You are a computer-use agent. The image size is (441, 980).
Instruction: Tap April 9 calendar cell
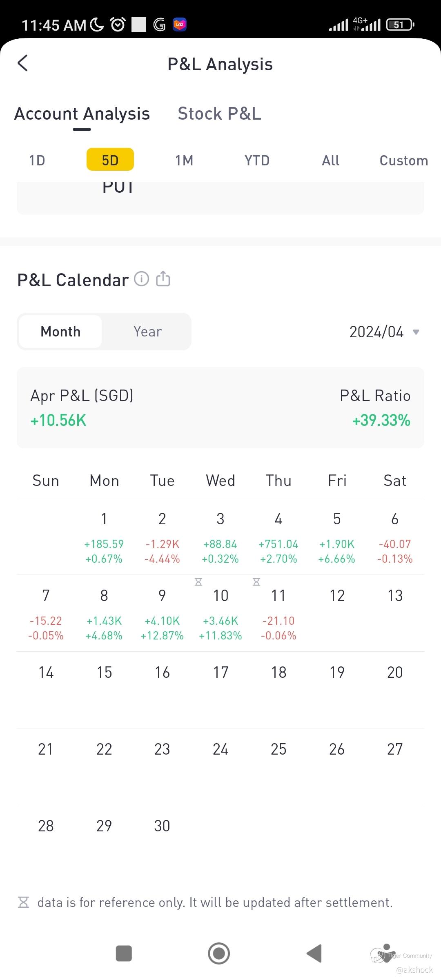(x=162, y=613)
